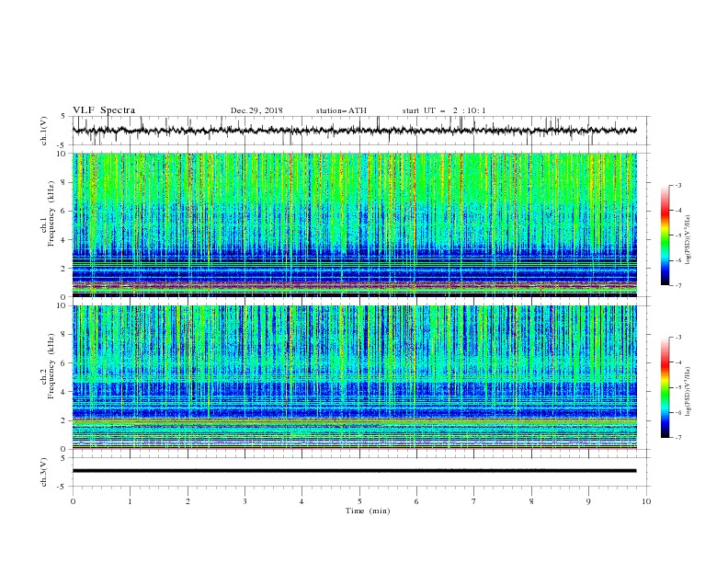This screenshot has width=728, height=563.
Task: Click time axis tick label '3'
Action: pyautogui.click(x=245, y=501)
